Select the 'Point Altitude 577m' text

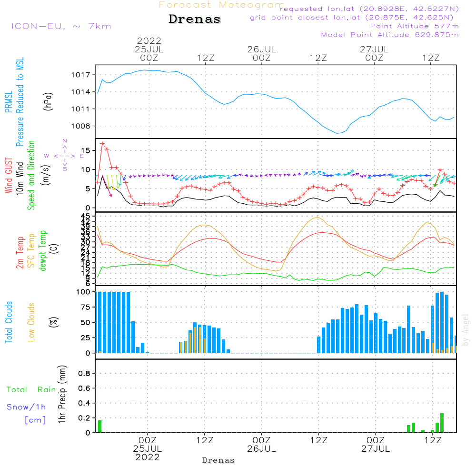[414, 26]
